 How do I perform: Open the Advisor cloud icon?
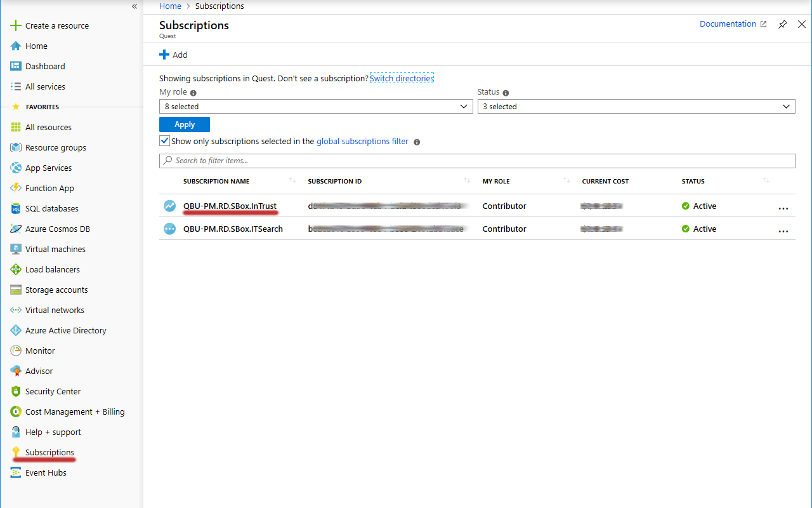click(16, 371)
